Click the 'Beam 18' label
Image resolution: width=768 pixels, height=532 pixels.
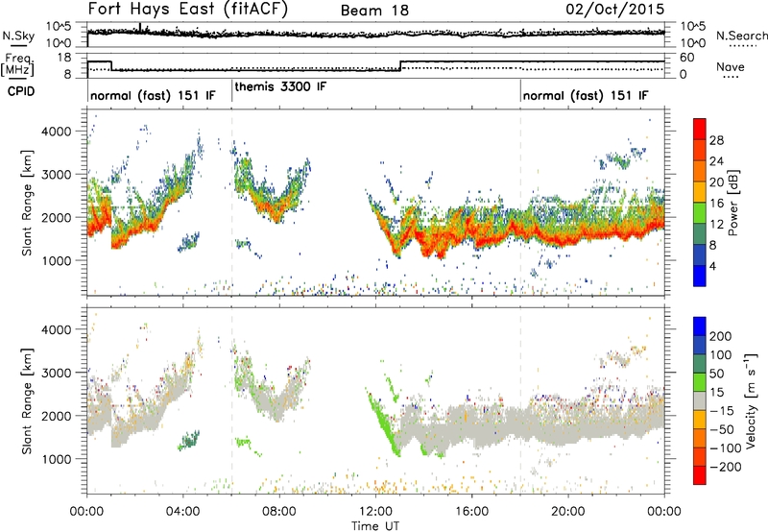click(x=374, y=11)
